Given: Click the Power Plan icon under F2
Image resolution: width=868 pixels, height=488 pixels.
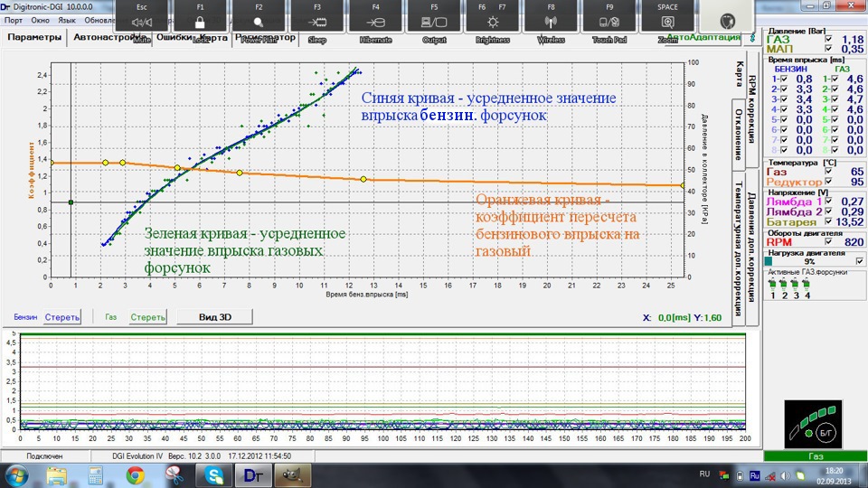Looking at the screenshot, I should click(259, 22).
